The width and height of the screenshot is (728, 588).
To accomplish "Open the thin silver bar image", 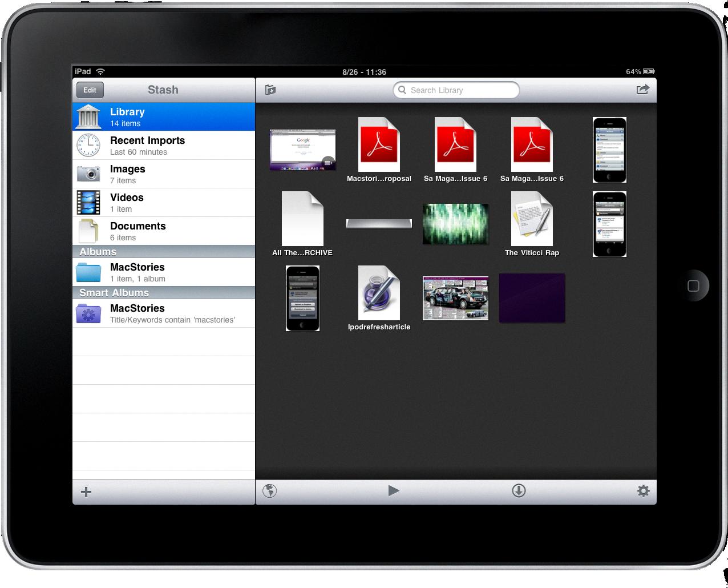I will pyautogui.click(x=379, y=224).
